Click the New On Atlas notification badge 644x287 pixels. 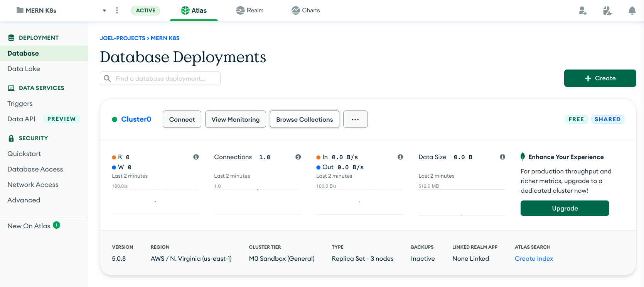tap(57, 225)
